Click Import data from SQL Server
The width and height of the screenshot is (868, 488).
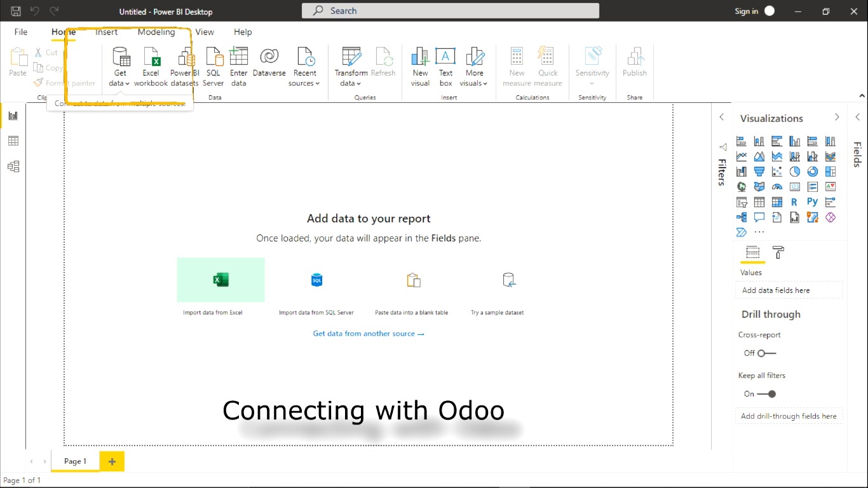tap(316, 287)
